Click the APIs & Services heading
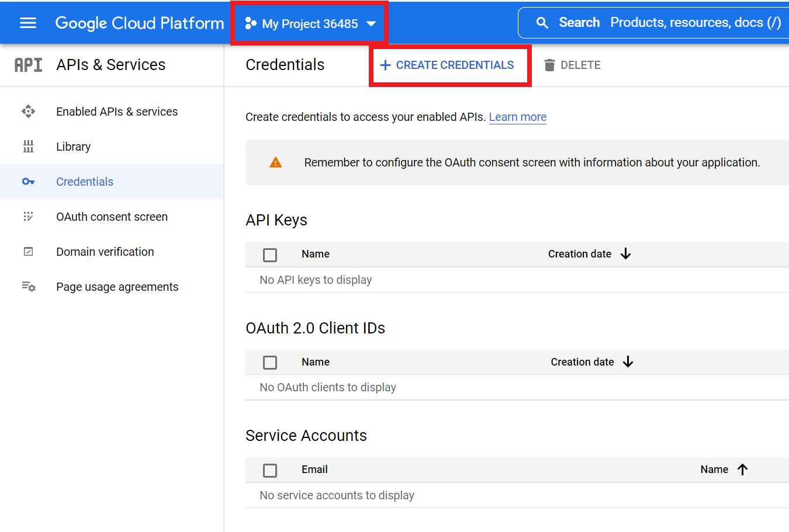This screenshot has width=789, height=532. tap(111, 65)
